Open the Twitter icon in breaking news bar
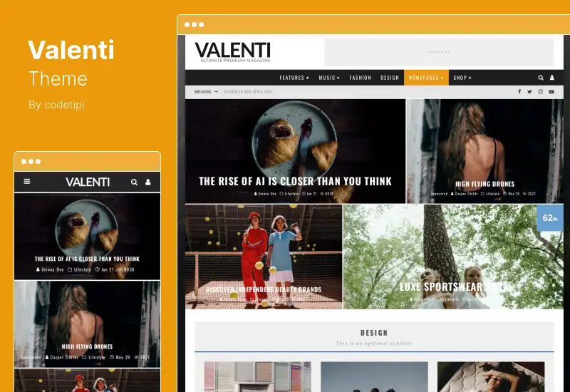The width and height of the screenshot is (570, 392). click(x=529, y=92)
